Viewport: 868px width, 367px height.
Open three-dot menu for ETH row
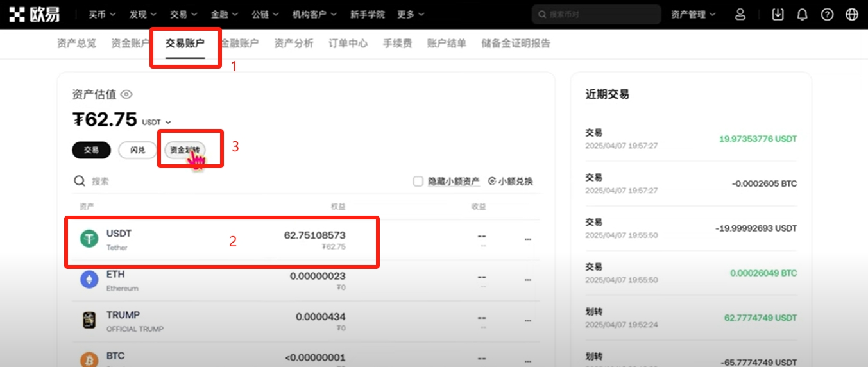pyautogui.click(x=528, y=280)
